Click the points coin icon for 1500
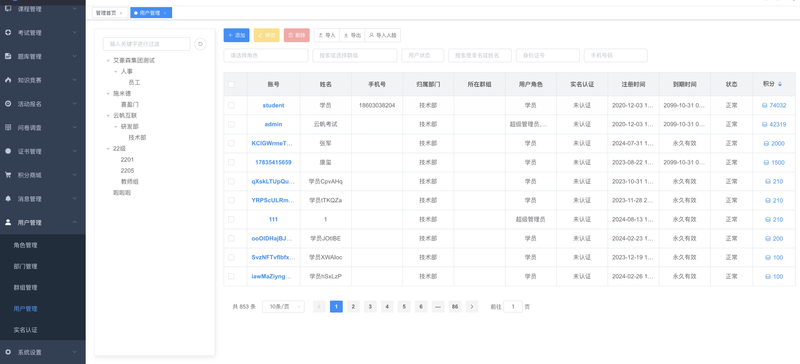The height and width of the screenshot is (364, 800). tap(766, 162)
